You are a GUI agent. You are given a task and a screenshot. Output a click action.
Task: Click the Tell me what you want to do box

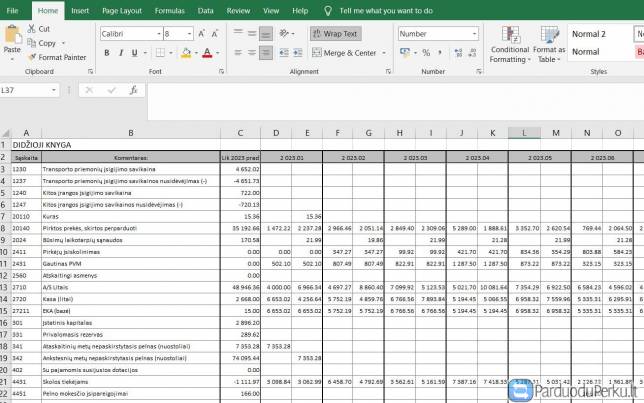(x=386, y=10)
